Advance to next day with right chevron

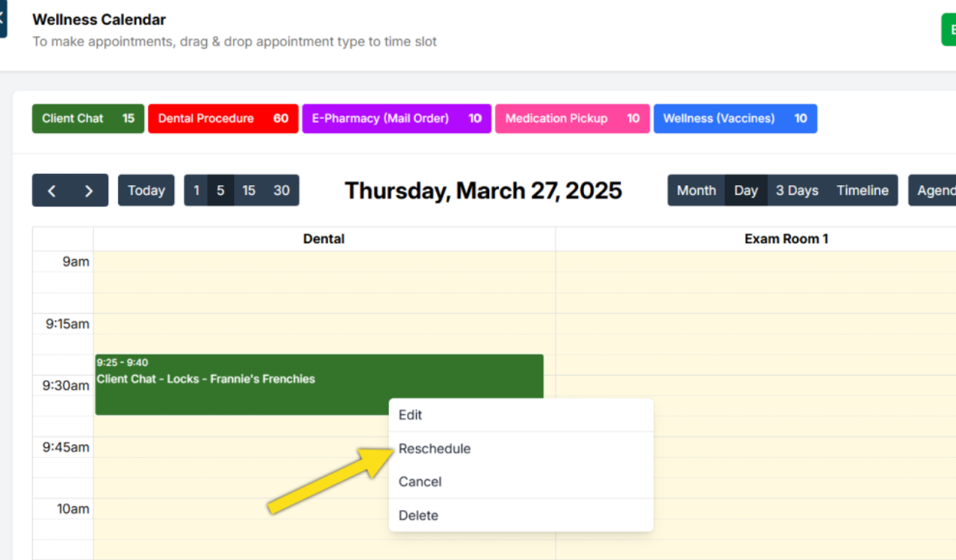pos(89,190)
